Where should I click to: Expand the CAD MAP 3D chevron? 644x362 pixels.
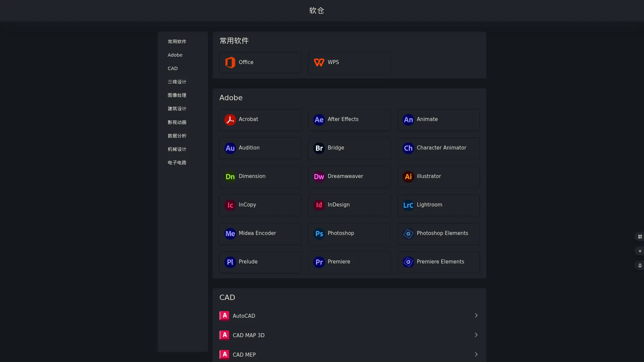pos(476,335)
